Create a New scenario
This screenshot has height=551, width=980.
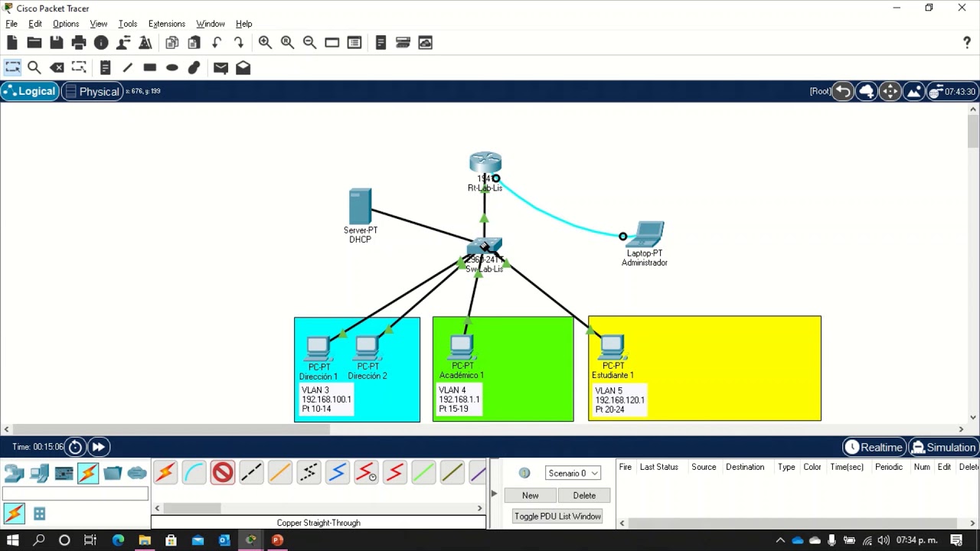[530, 495]
